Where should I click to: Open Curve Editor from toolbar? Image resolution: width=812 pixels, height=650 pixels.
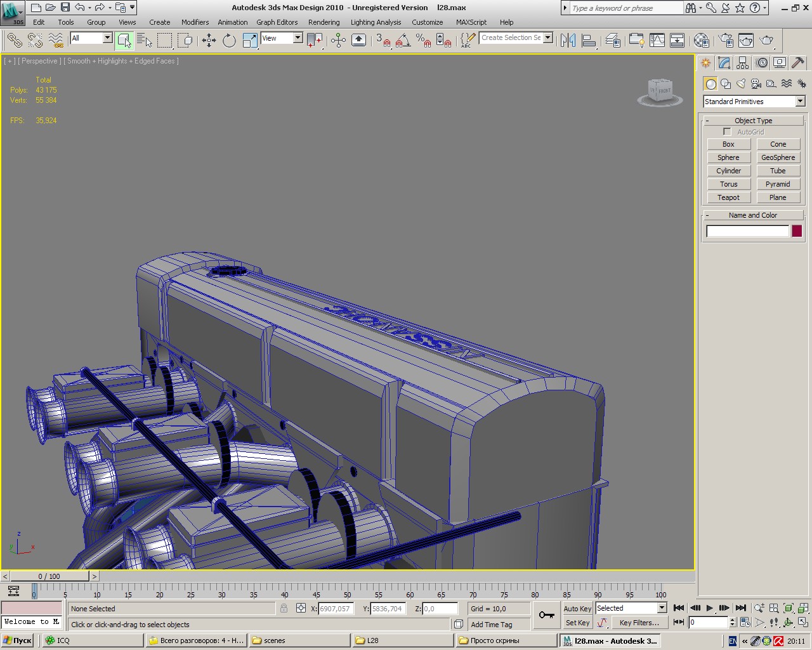(x=657, y=41)
